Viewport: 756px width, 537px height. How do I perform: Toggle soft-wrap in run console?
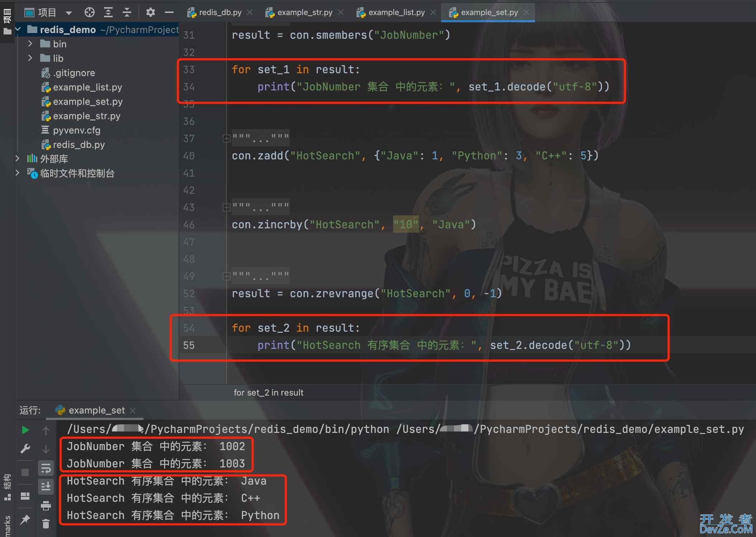46,468
